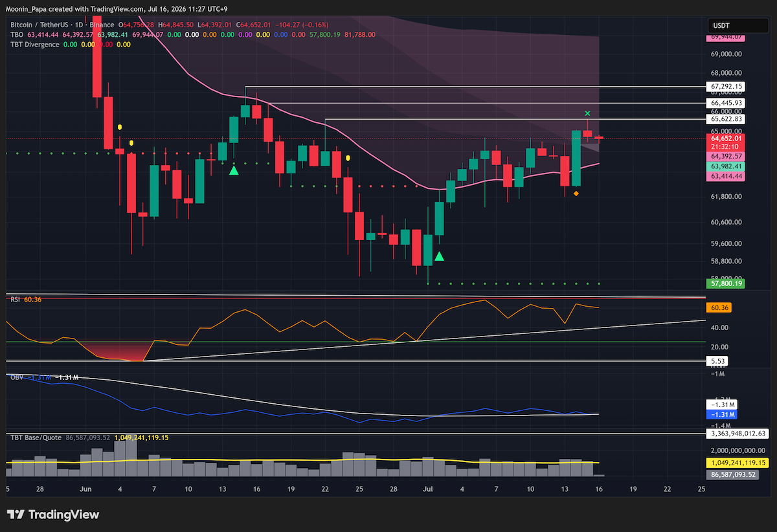Click the "16" label at the right of the date axis

[x=599, y=489]
